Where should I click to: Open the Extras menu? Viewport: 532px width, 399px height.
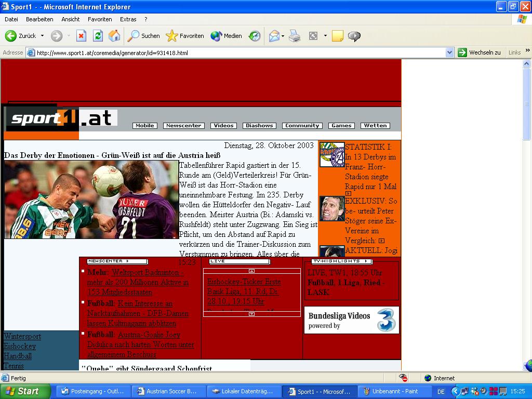(128, 19)
